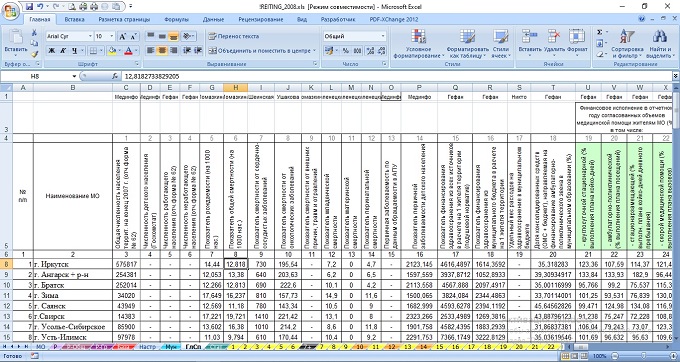The image size is (680, 362).
Task: Toggle underline Ч formatting
Action: coord(75,51)
